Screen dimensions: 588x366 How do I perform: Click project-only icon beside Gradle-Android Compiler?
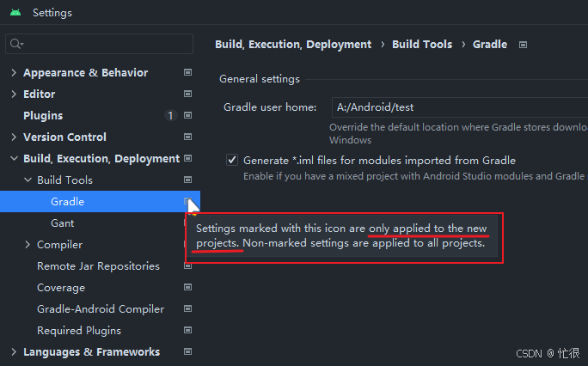click(188, 308)
